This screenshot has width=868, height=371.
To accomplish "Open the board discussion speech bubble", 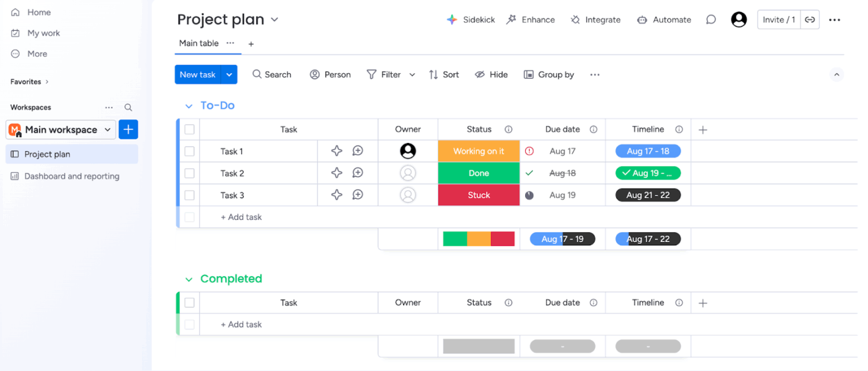I will [x=711, y=20].
